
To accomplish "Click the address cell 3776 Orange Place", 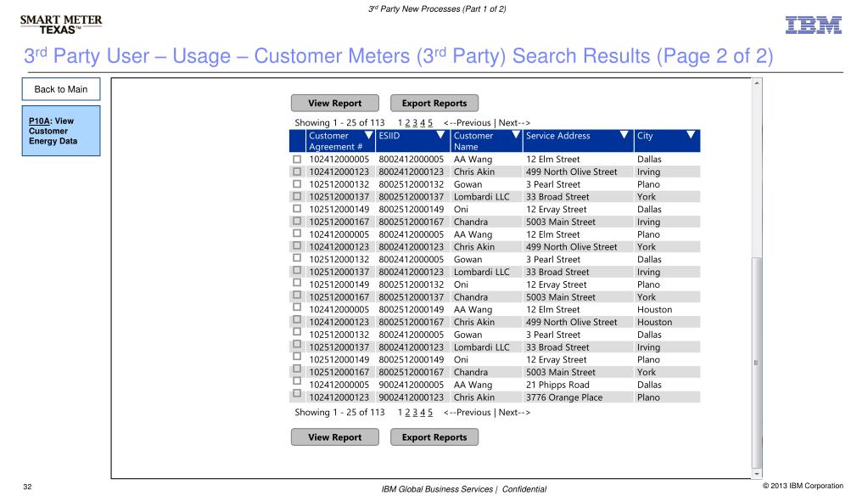I will click(564, 397).
